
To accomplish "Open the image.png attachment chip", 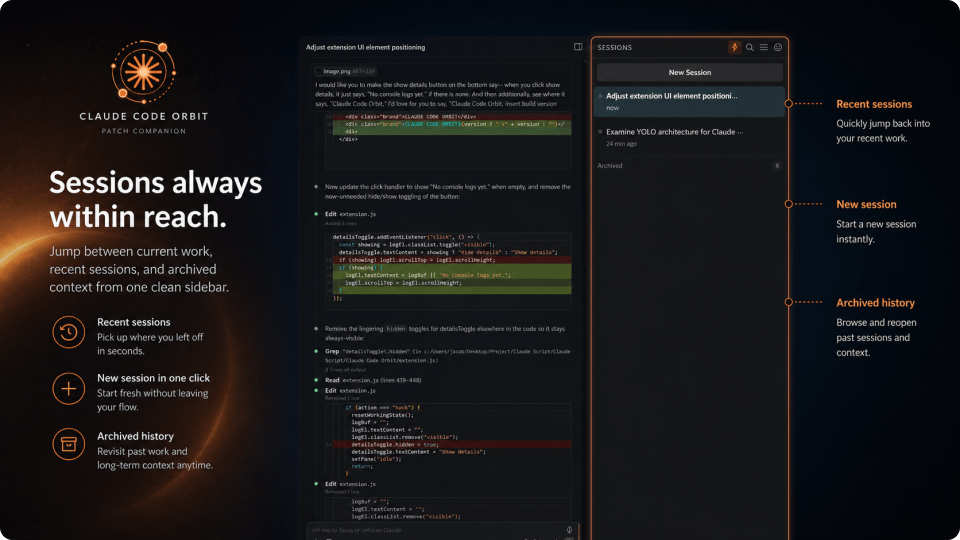I will tap(345, 71).
